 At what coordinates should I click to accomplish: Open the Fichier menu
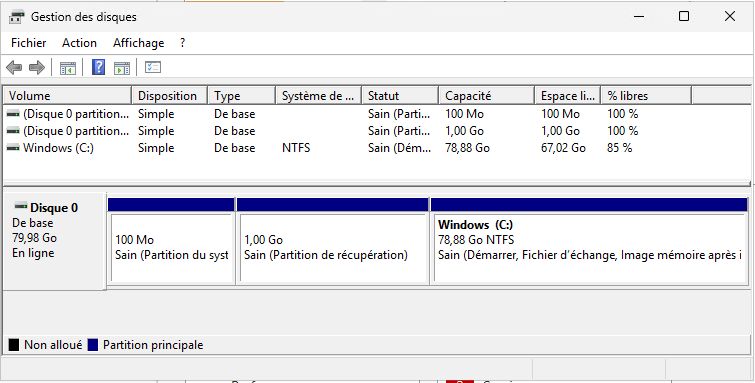pyautogui.click(x=28, y=43)
